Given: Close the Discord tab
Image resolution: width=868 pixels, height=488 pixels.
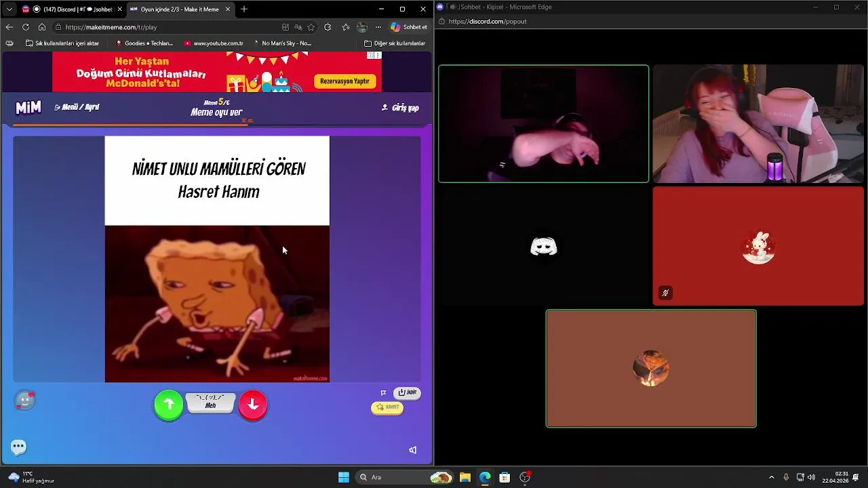Looking at the screenshot, I should pos(120,9).
